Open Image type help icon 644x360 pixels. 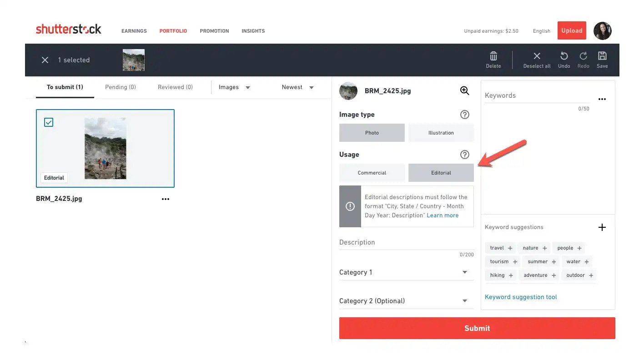point(464,115)
